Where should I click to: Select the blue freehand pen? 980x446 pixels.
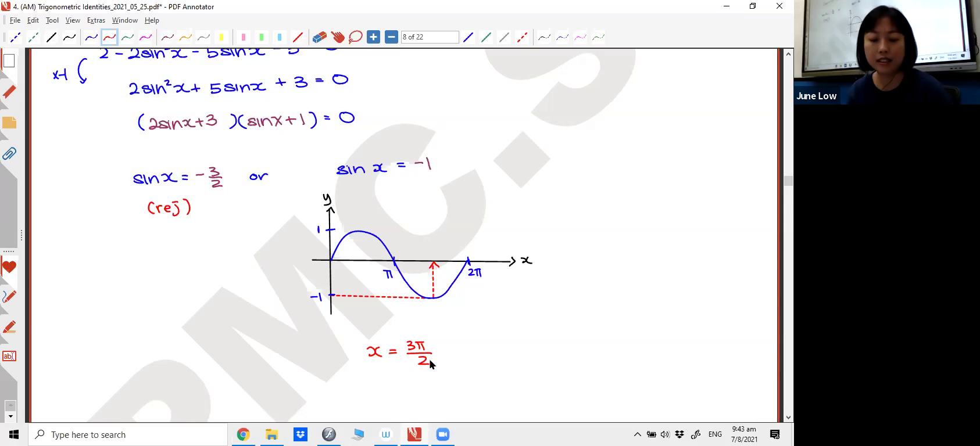coord(91,37)
